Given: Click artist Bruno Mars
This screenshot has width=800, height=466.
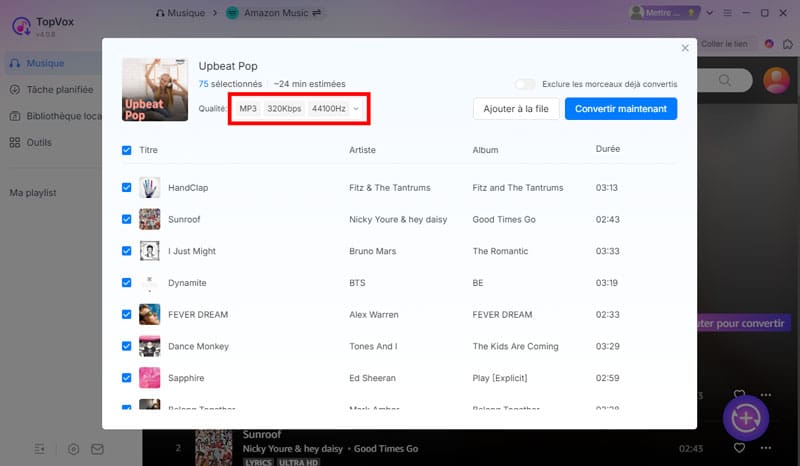Looking at the screenshot, I should (x=372, y=251).
